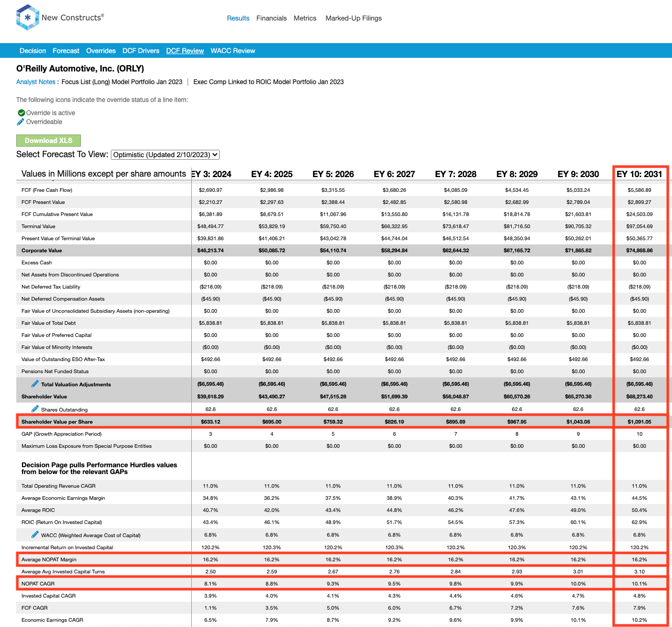The width and height of the screenshot is (672, 627).
Task: Click the New Constructs brand name
Action: [73, 17]
